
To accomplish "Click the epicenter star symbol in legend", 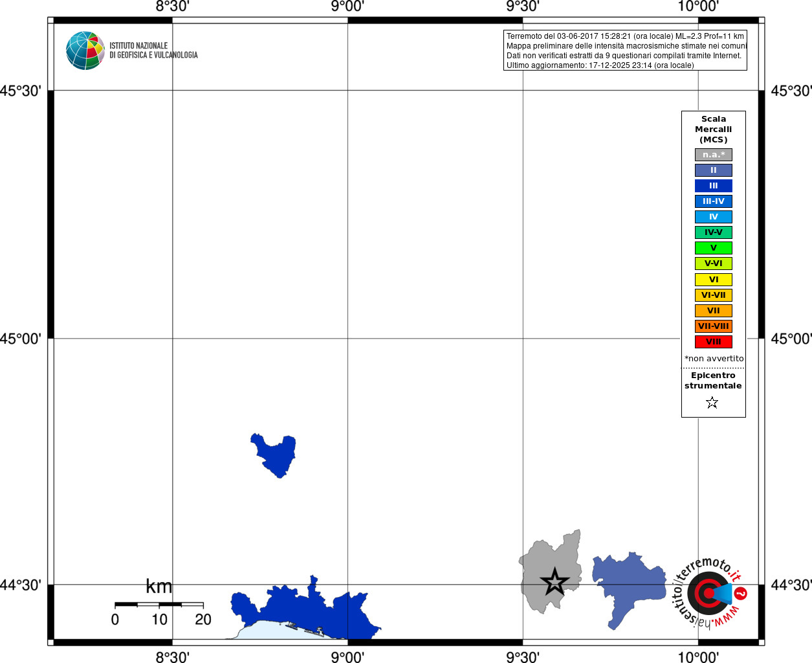I will [712, 403].
